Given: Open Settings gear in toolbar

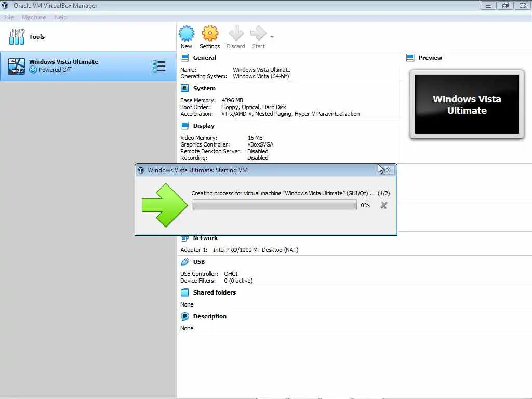Looking at the screenshot, I should coord(210,33).
